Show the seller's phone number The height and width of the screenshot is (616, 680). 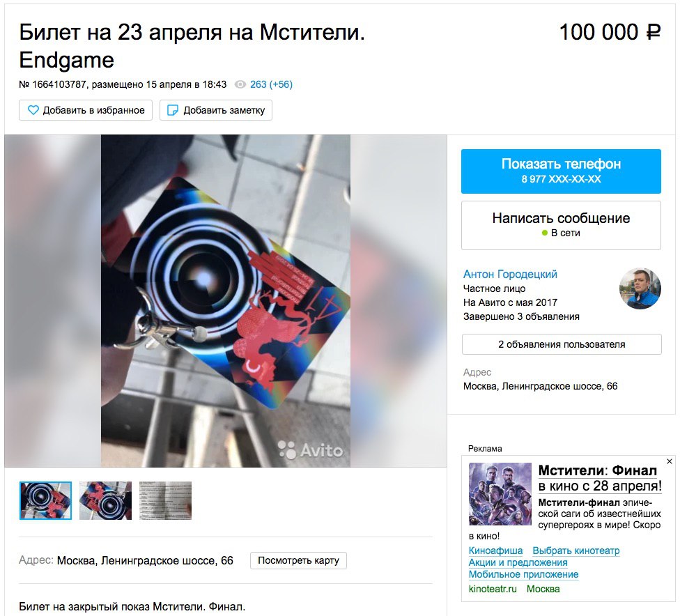pyautogui.click(x=561, y=171)
